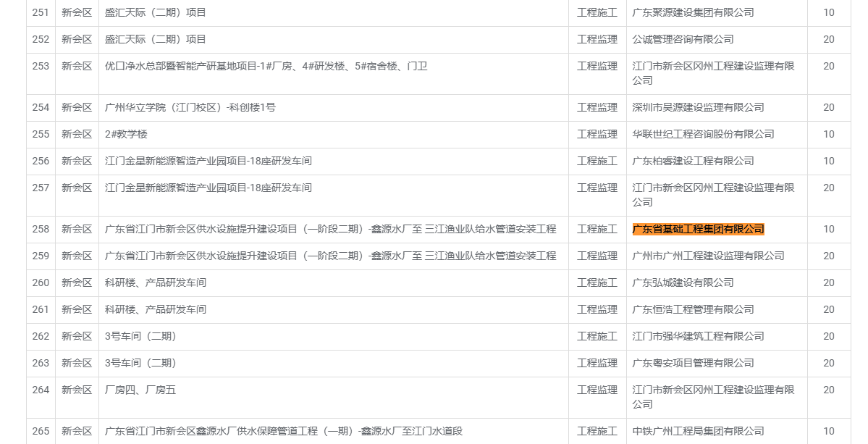This screenshot has height=444, width=868.
Task: Click project 鑫源水厂供水保障管道工程（一期）
Action: click(284, 431)
